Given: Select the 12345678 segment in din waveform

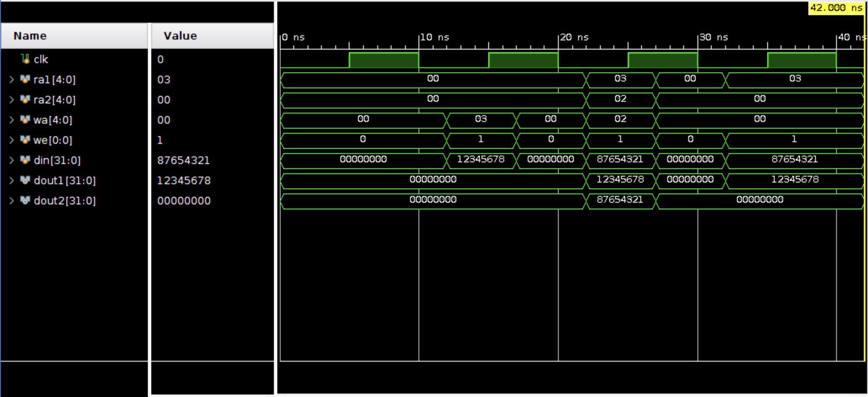Looking at the screenshot, I should (x=481, y=160).
